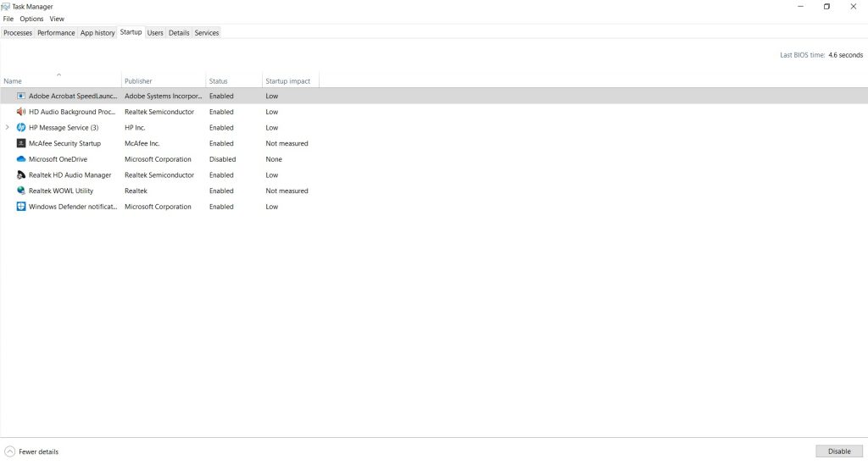Open the File menu
868x465 pixels.
[8, 19]
